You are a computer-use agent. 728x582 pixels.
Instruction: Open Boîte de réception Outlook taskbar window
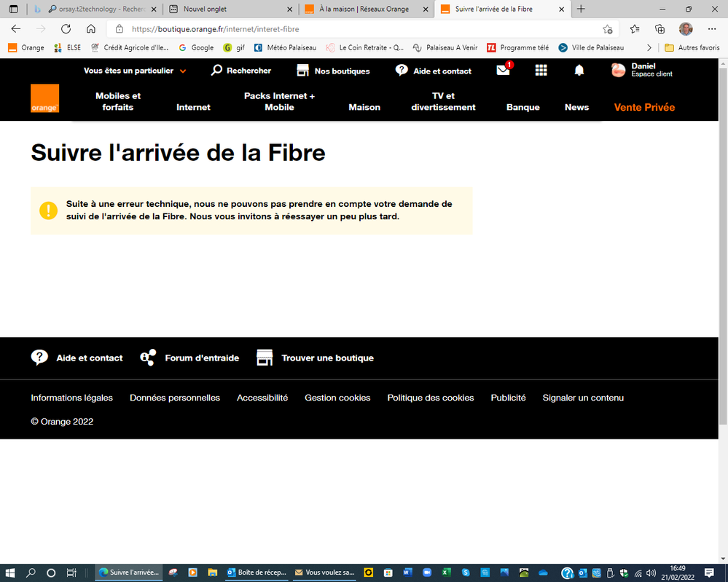pos(257,573)
